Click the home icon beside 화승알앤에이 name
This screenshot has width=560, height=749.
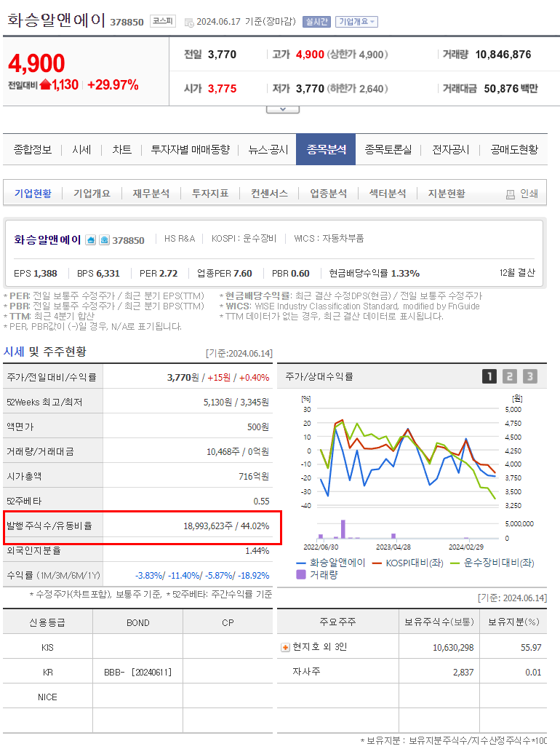tap(91, 239)
